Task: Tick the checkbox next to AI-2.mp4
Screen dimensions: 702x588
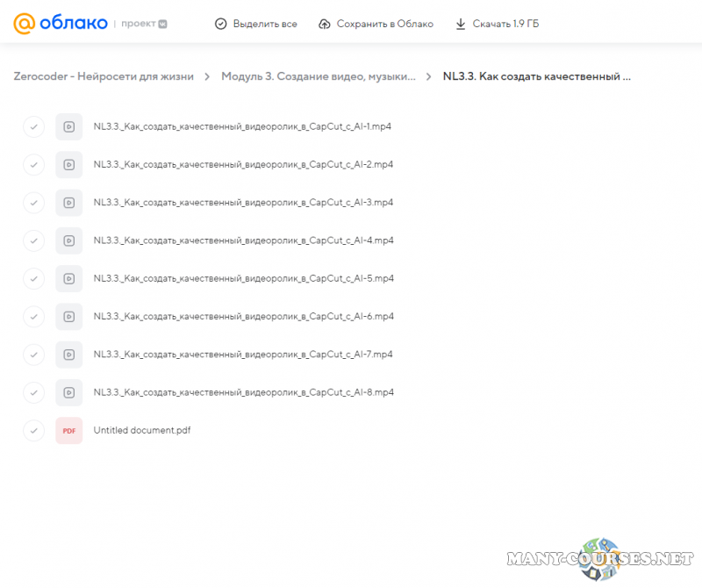Action: 33,165
